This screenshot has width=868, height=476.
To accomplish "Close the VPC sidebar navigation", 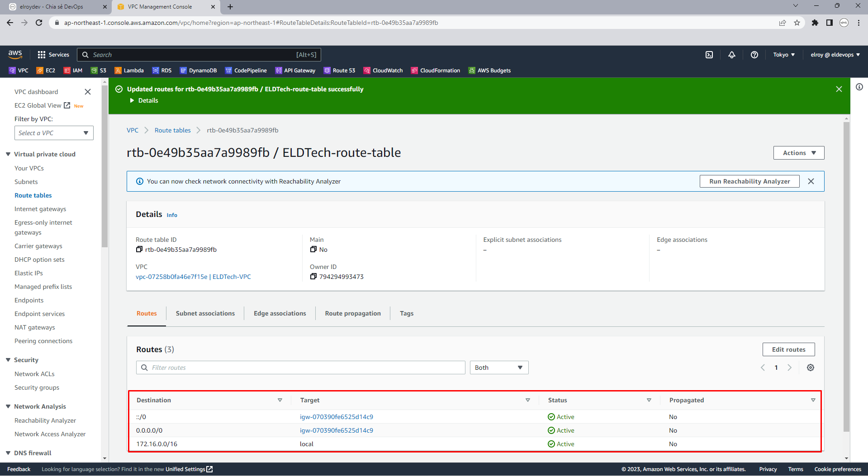I will point(88,92).
